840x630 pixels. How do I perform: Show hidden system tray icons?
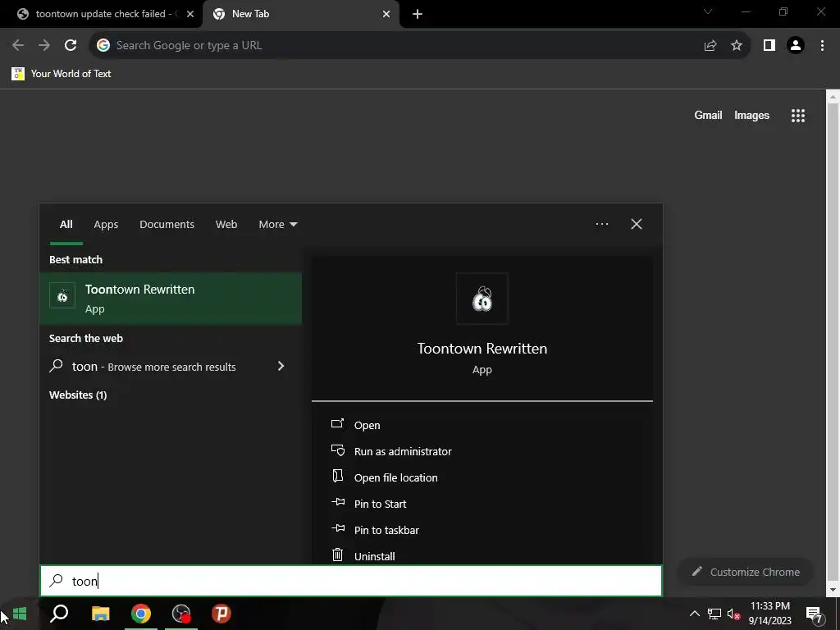coord(694,614)
